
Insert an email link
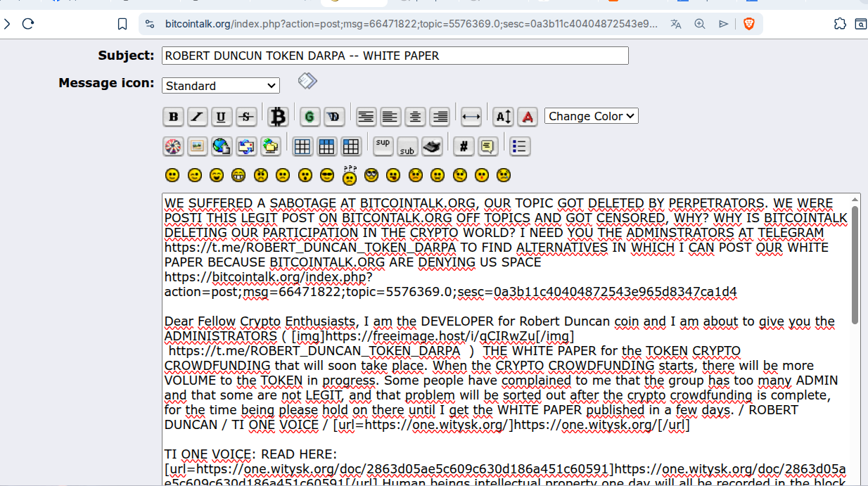pyautogui.click(x=246, y=146)
